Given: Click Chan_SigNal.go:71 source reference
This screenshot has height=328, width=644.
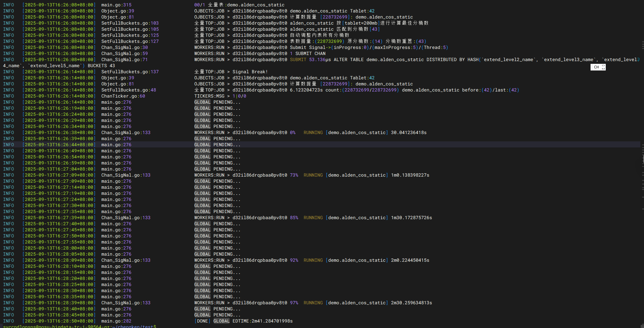Looking at the screenshot, I should 124,60.
